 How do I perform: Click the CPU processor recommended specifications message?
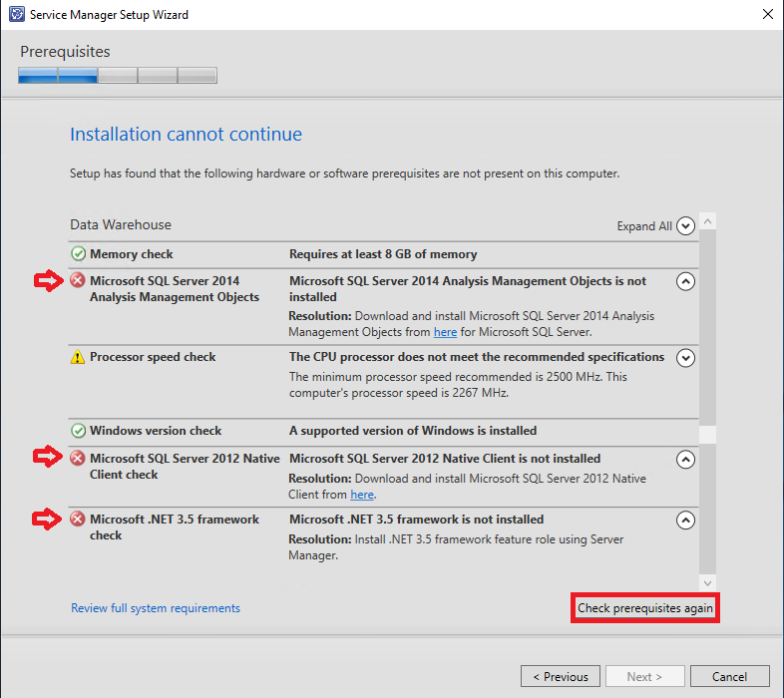click(477, 357)
